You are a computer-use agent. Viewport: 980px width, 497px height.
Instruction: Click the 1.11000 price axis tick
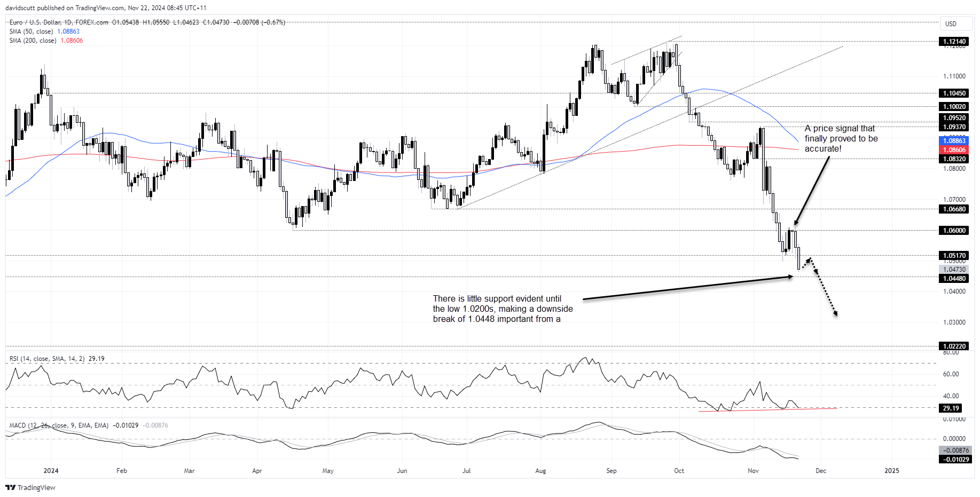click(954, 76)
